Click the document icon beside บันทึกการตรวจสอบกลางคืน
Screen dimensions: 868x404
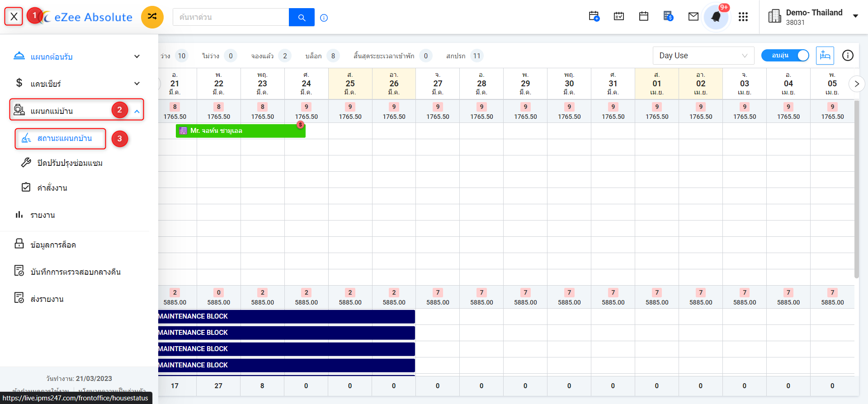point(19,271)
